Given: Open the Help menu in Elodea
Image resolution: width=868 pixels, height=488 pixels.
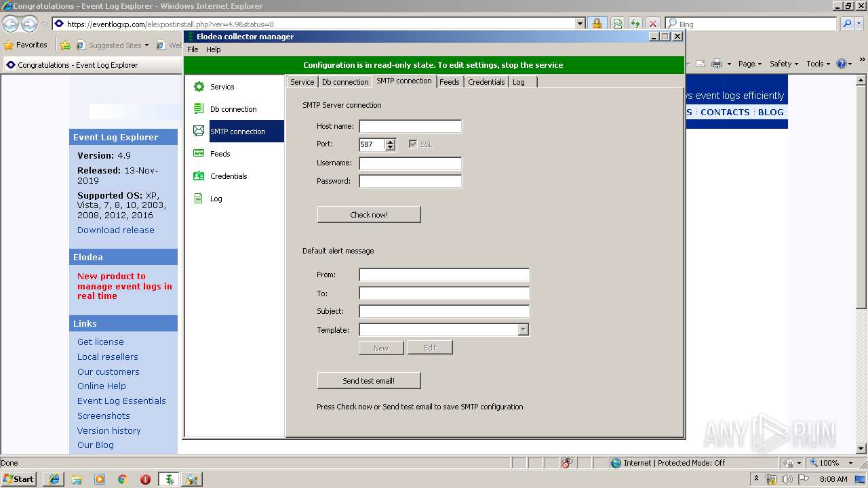Looking at the screenshot, I should click(x=214, y=49).
